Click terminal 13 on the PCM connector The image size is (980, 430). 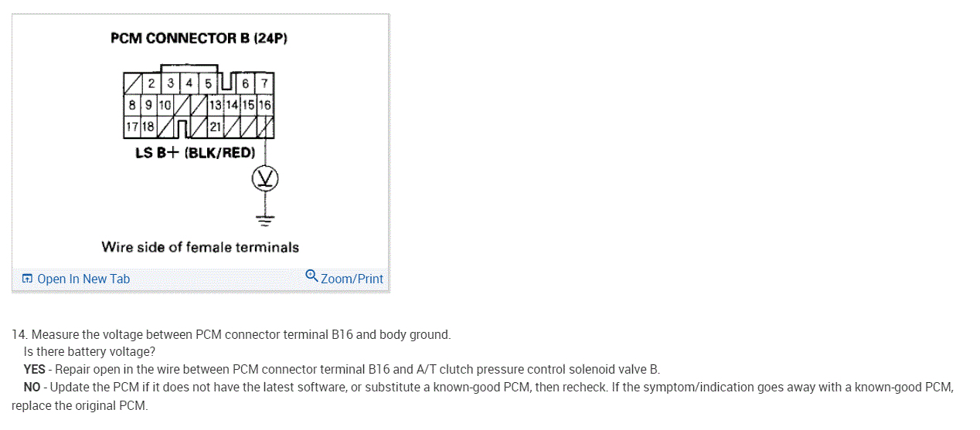click(x=215, y=105)
